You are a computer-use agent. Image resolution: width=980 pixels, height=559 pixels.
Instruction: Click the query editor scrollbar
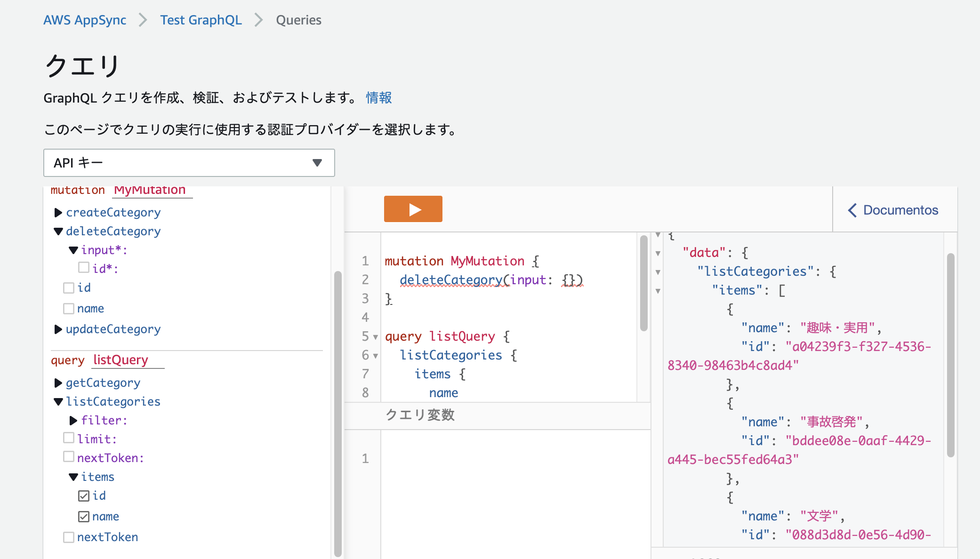point(644,283)
